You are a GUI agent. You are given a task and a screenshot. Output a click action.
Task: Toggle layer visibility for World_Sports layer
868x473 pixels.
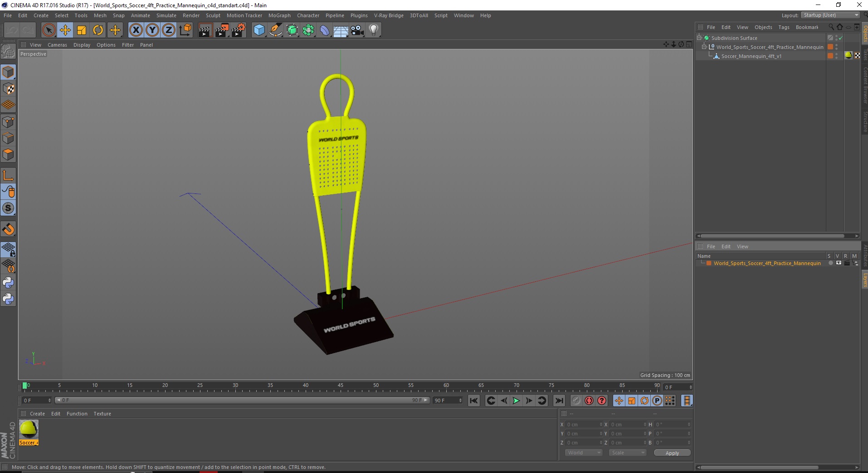(839, 263)
